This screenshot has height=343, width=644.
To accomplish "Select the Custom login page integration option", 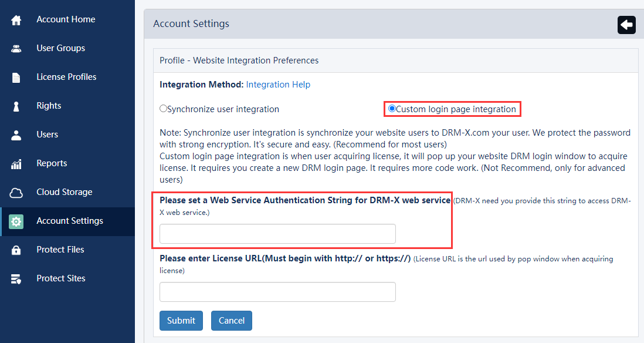I will pos(392,108).
